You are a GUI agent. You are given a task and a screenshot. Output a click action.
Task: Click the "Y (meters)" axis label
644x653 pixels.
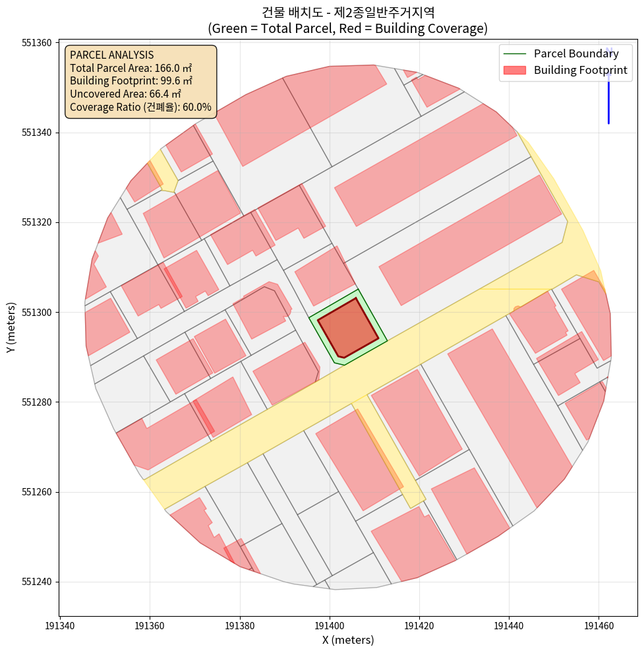[x=11, y=328]
